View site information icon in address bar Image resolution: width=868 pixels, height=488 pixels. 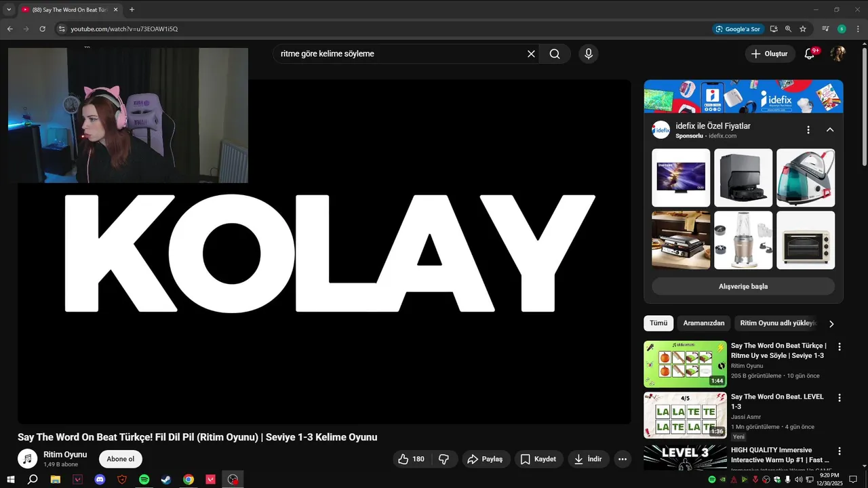tap(62, 29)
